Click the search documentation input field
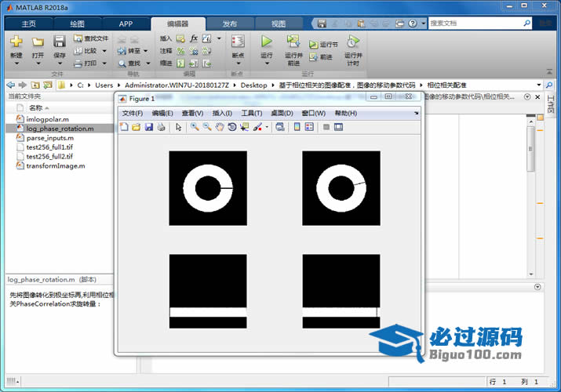The width and height of the screenshot is (561, 392). pos(475,24)
